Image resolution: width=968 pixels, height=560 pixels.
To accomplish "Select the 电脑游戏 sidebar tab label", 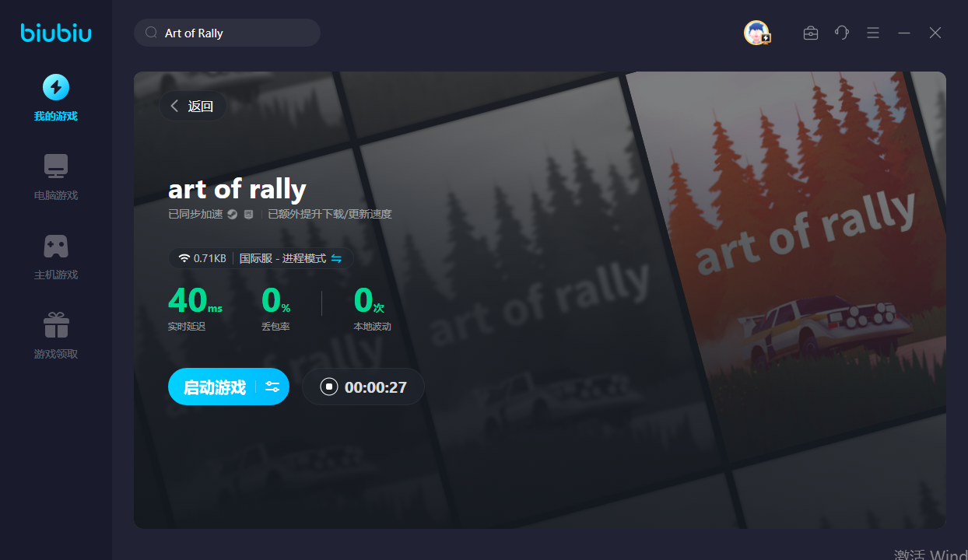I will click(56, 196).
